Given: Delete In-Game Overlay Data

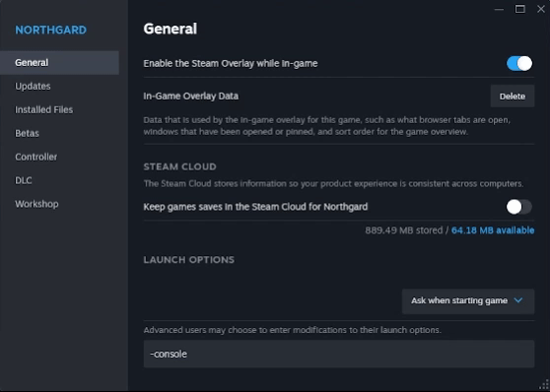Looking at the screenshot, I should pos(513,97).
